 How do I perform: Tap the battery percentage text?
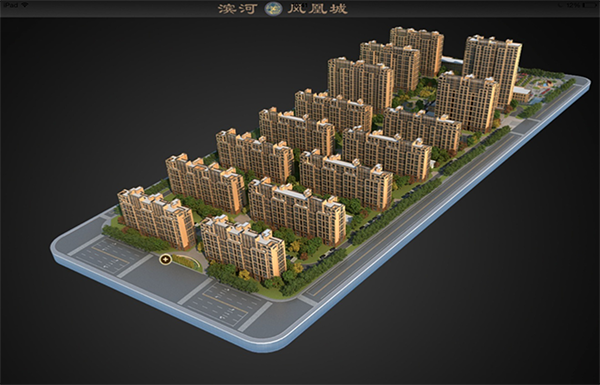click(573, 5)
